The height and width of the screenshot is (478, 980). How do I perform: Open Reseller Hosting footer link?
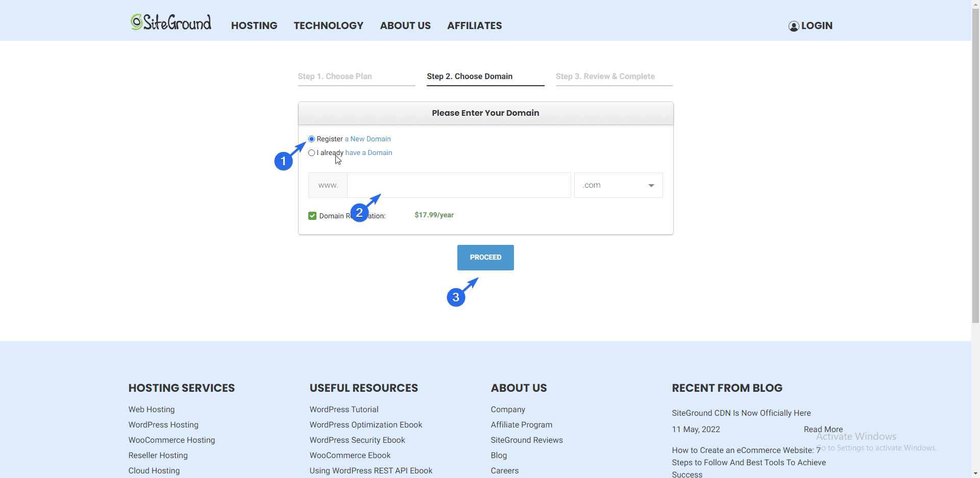[x=158, y=455]
